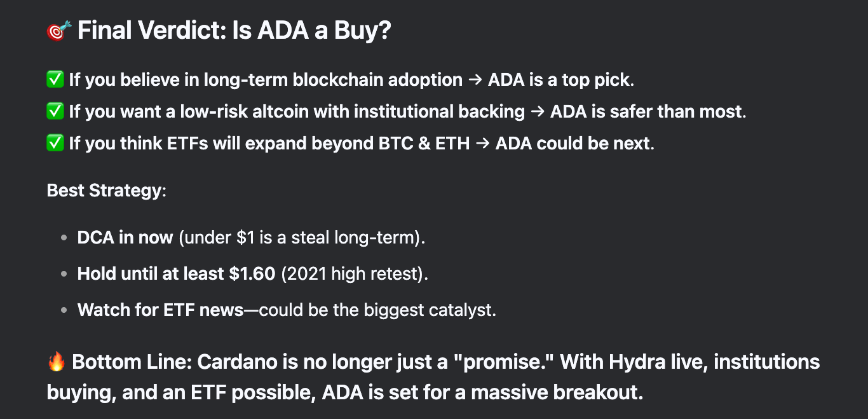Click the 'Final Verdict: Is ADA a Buy?' heading
Viewport: 868px width, 419px height.
tap(234, 31)
